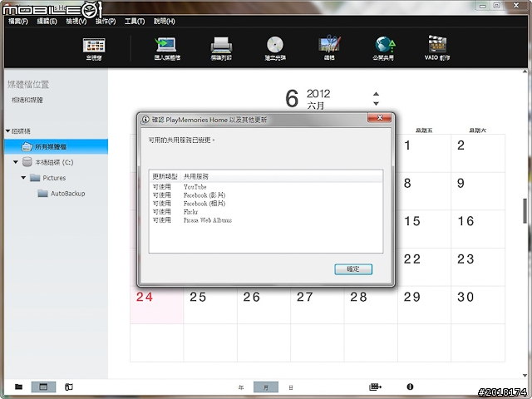This screenshot has width=532, height=399.
Task: Select the AutoBackup folder
Action: pos(68,194)
